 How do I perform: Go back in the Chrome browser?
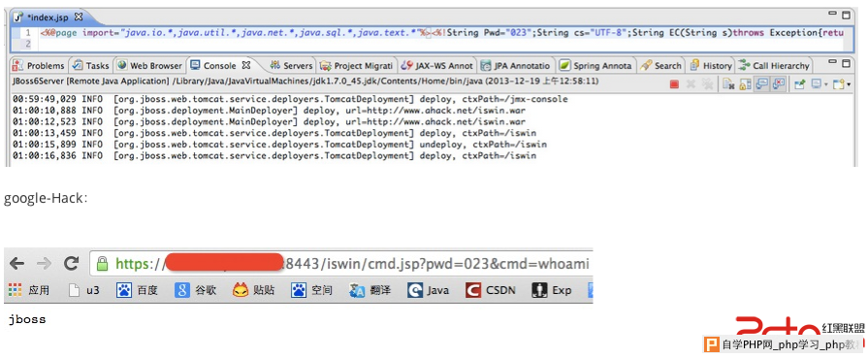(x=17, y=263)
